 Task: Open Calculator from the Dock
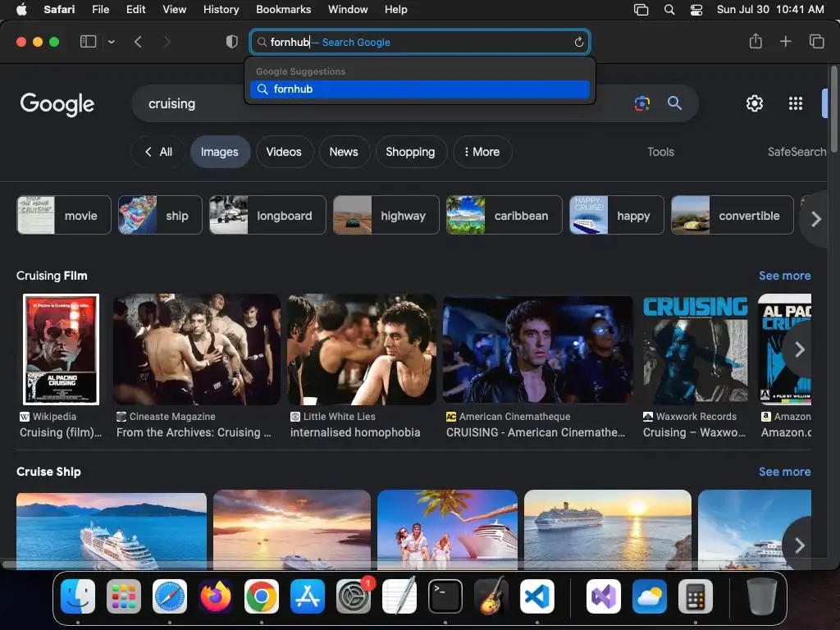[x=696, y=596]
